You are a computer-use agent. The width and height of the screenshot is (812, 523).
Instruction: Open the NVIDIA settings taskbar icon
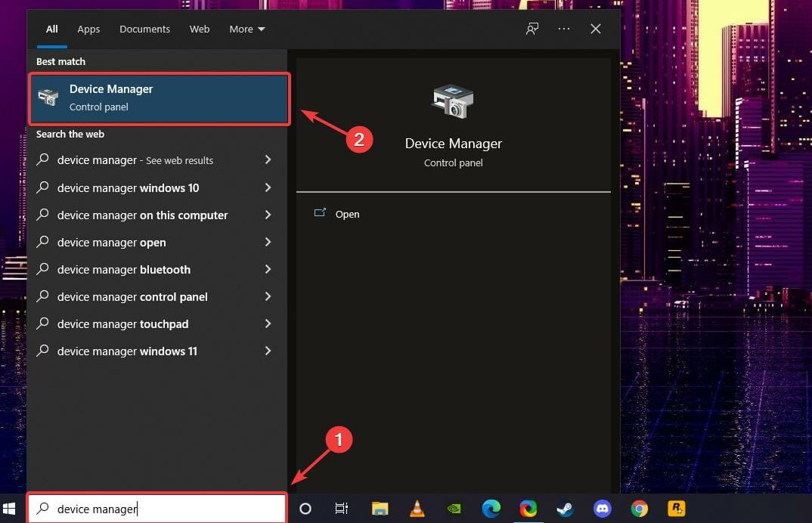454,509
